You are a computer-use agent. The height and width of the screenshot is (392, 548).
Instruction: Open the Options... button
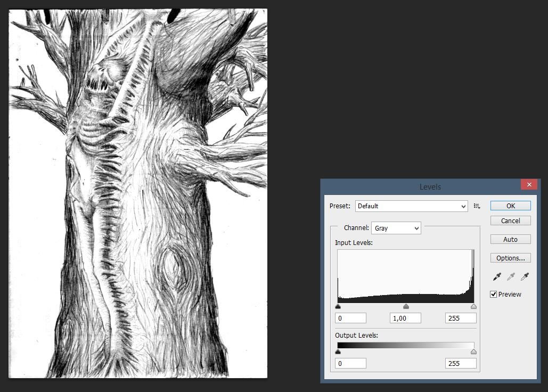coord(511,258)
